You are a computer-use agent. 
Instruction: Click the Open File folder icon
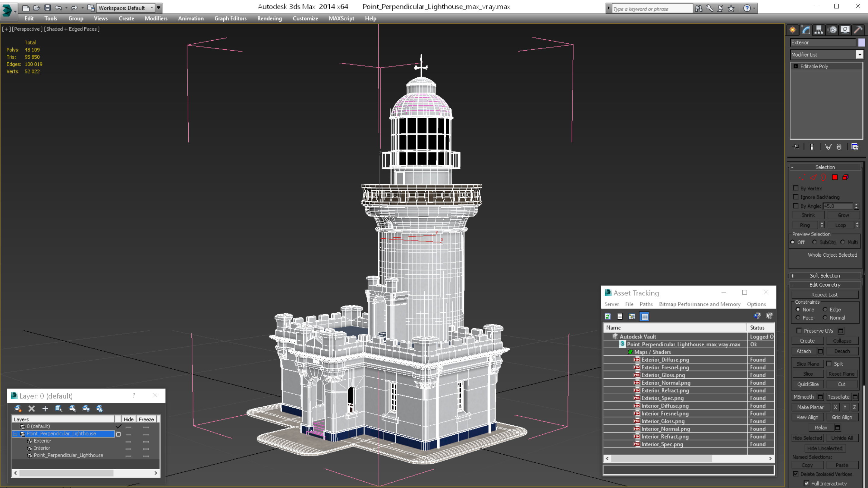[37, 8]
